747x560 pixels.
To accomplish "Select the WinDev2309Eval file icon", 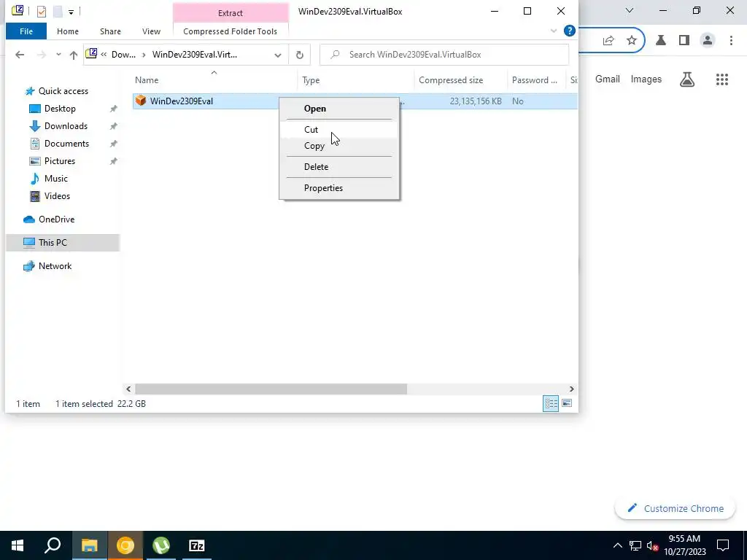I will [x=141, y=101].
